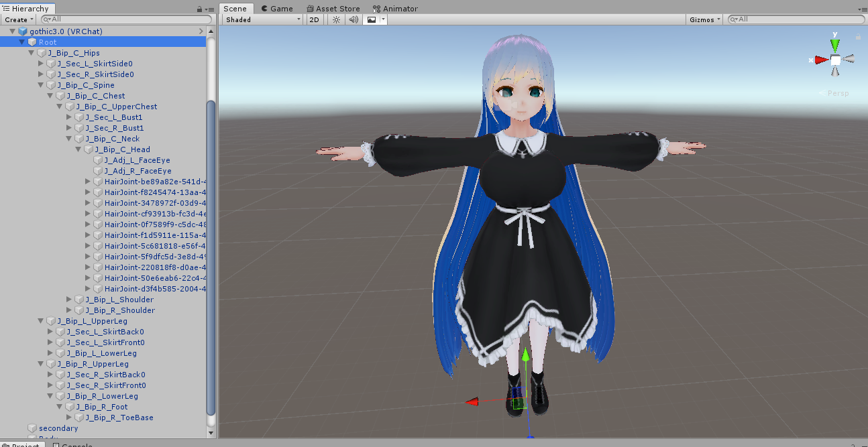Image resolution: width=868 pixels, height=447 pixels.
Task: Expand J_Bip_R_ToeBase arrow
Action: pyautogui.click(x=69, y=418)
